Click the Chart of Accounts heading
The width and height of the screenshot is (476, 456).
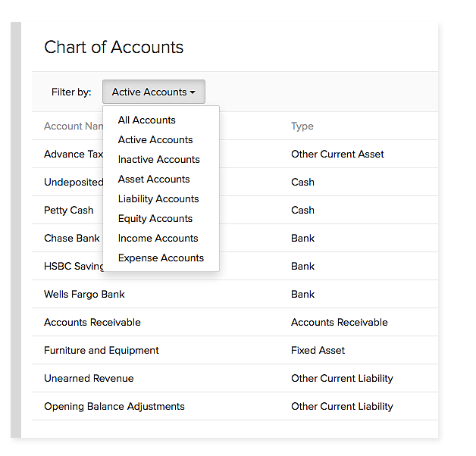click(x=114, y=47)
